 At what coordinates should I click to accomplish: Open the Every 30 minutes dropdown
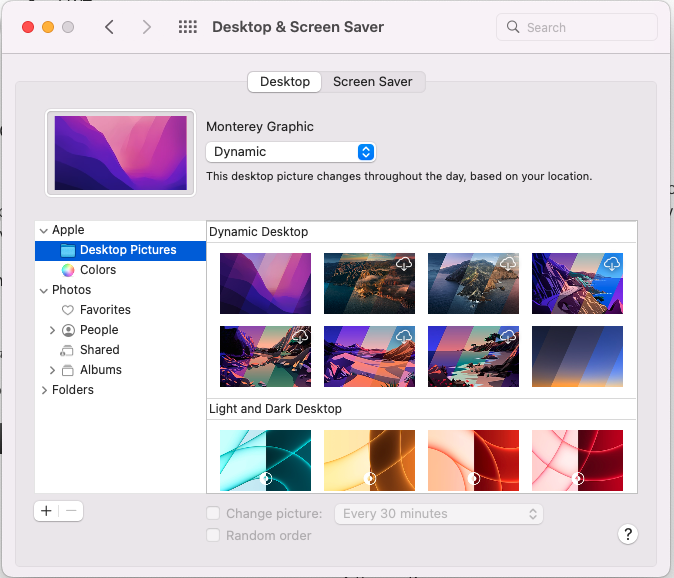[x=439, y=514]
